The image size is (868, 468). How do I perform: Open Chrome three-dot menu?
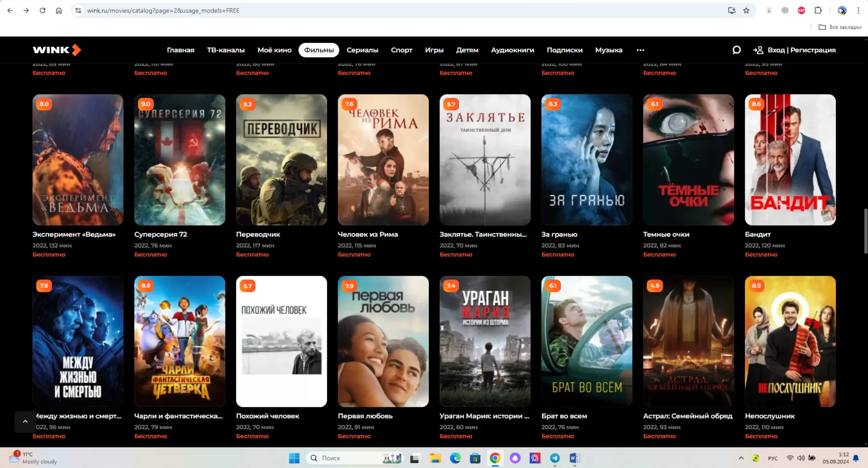[x=858, y=11]
